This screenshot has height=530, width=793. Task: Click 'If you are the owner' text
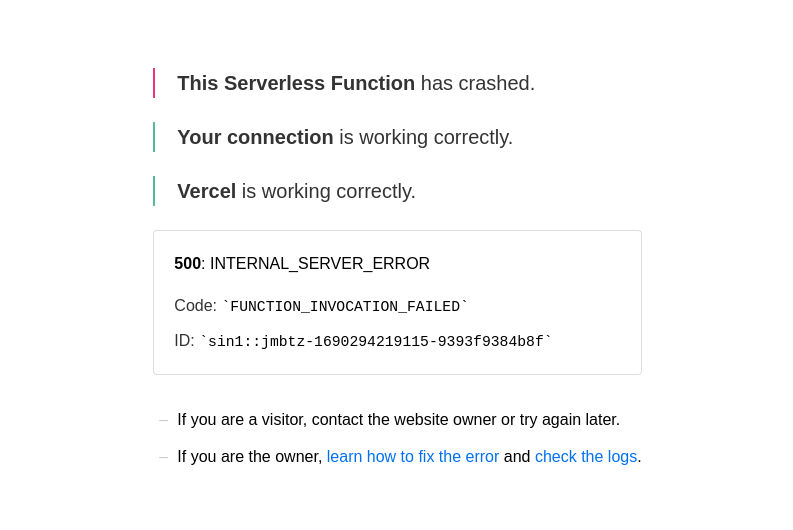click(x=249, y=456)
